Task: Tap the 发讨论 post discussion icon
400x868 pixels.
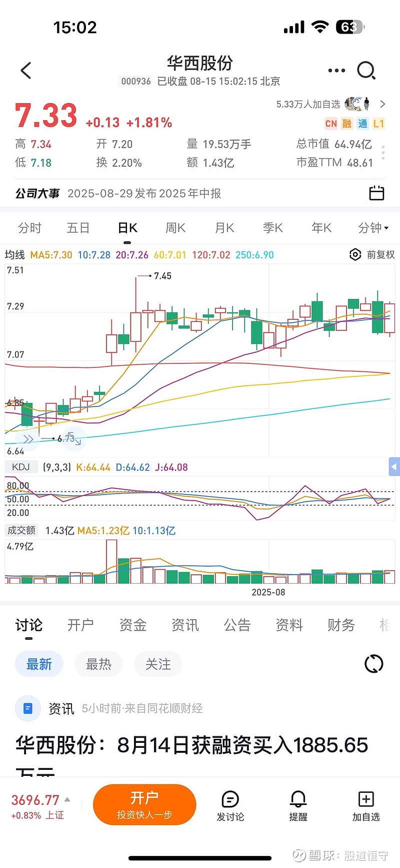Action: (230, 799)
